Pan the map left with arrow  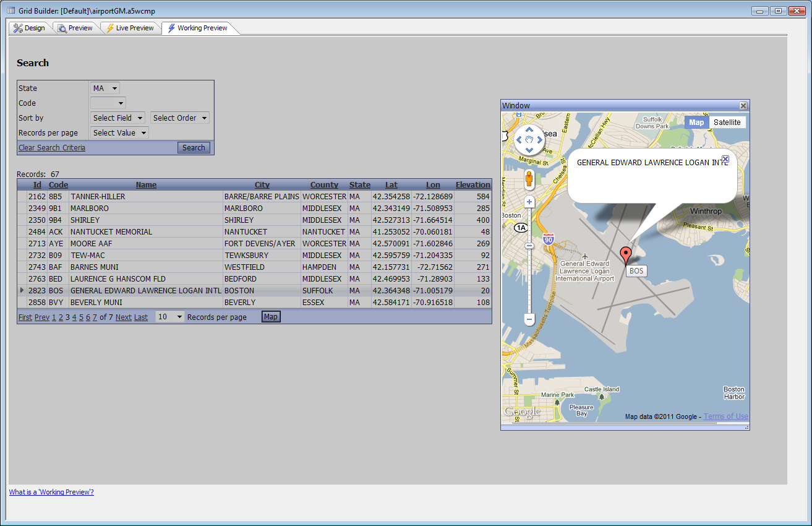pyautogui.click(x=519, y=140)
